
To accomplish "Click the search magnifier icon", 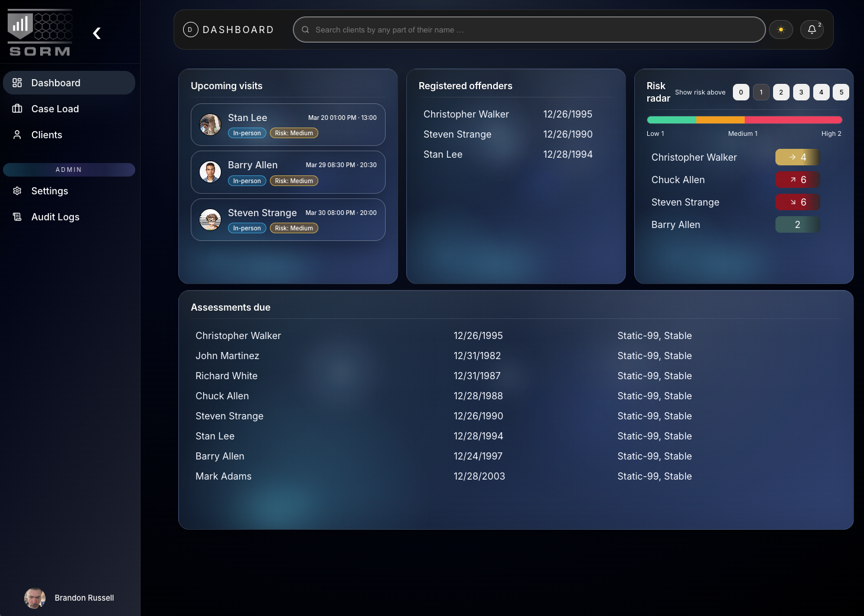I will pyautogui.click(x=305, y=30).
